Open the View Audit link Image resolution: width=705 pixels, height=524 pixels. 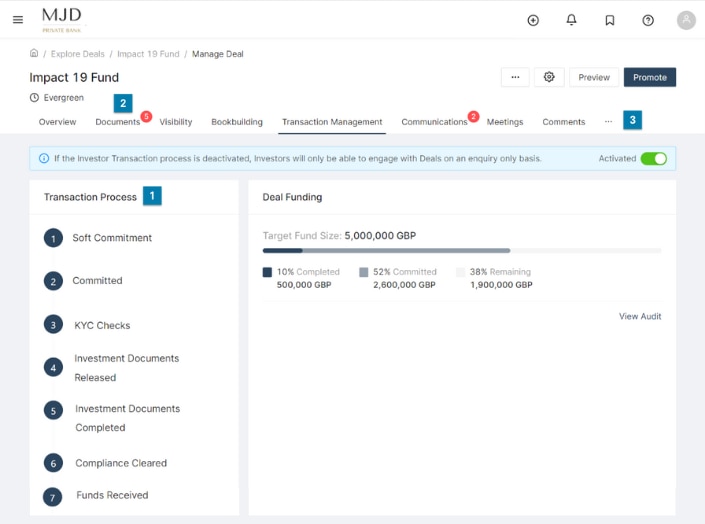[640, 317]
